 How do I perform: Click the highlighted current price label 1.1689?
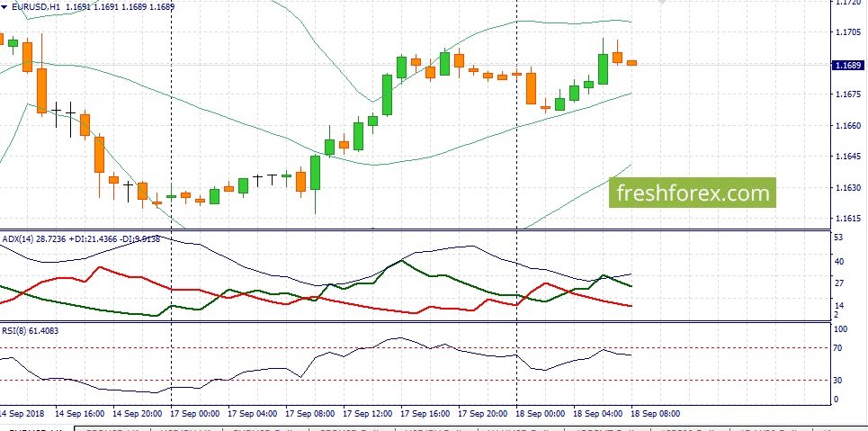pyautogui.click(x=848, y=66)
